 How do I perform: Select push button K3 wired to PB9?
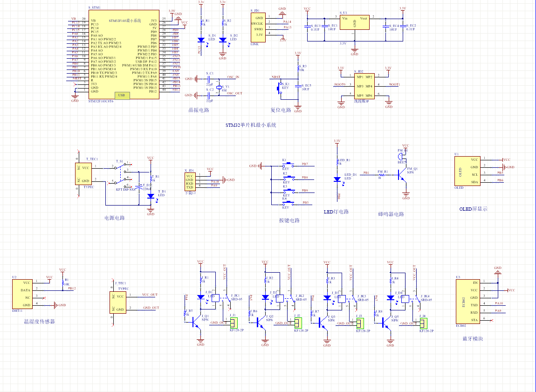288,191
